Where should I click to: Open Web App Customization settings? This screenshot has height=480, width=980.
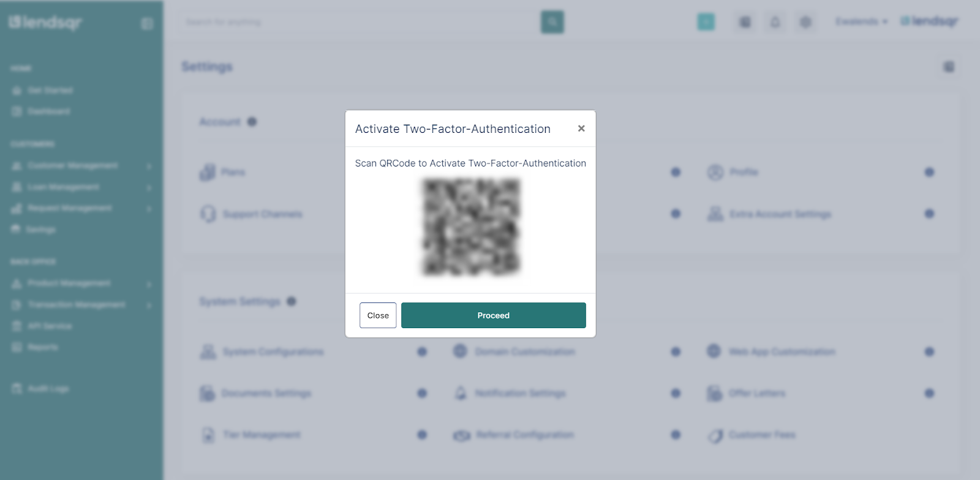pyautogui.click(x=771, y=352)
